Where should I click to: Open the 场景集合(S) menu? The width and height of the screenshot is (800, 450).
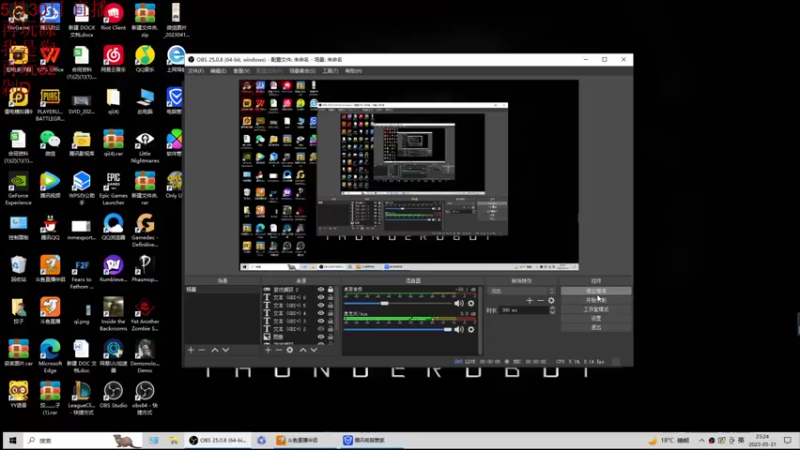pyautogui.click(x=302, y=71)
